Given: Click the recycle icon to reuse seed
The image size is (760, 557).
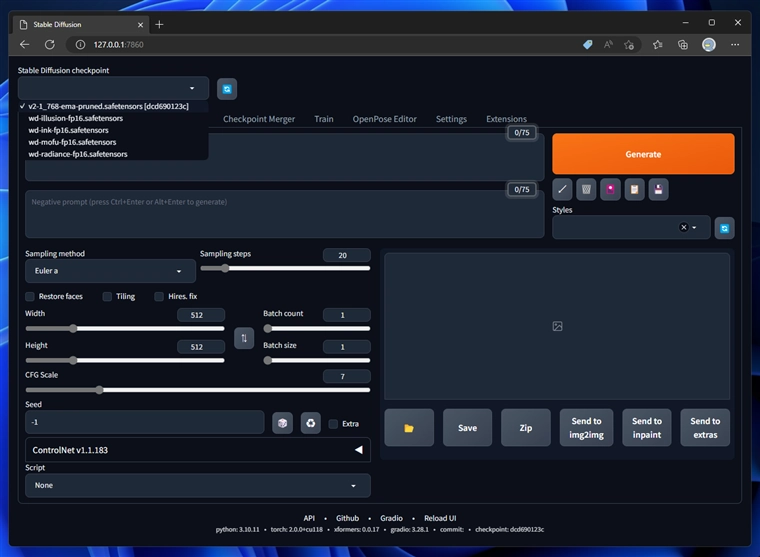Looking at the screenshot, I should (x=311, y=423).
